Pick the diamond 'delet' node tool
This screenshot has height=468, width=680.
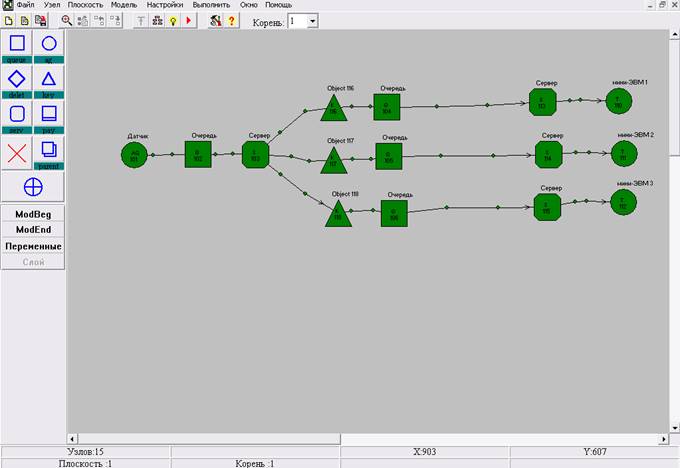(x=17, y=79)
